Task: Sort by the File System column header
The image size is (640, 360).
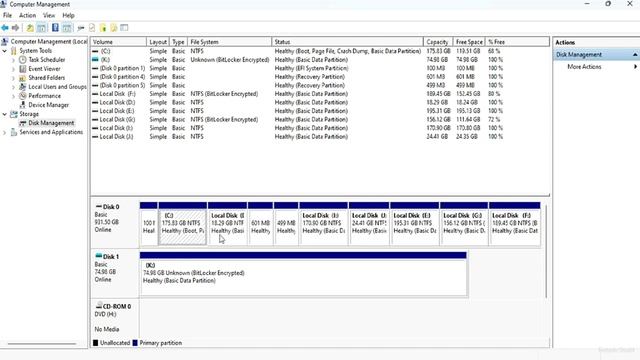Action: (229, 42)
